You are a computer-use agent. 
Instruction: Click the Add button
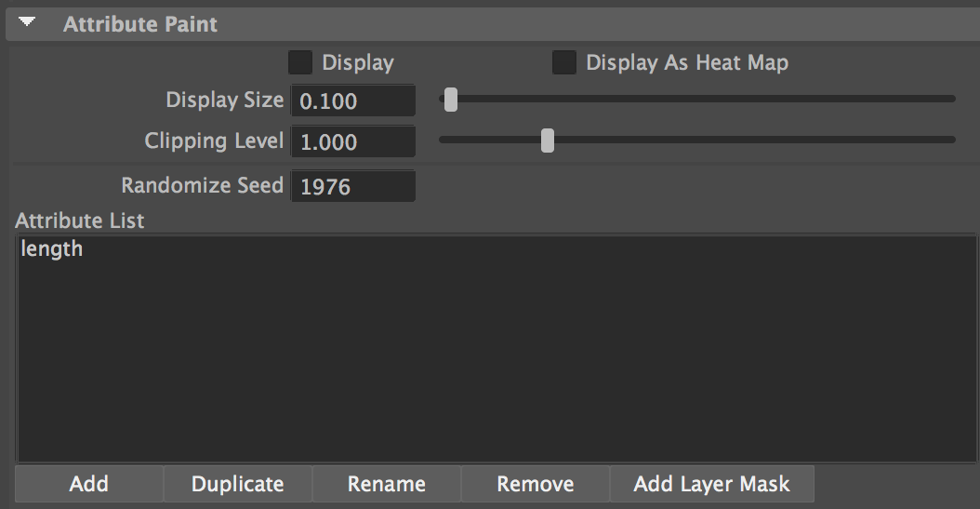click(x=88, y=483)
